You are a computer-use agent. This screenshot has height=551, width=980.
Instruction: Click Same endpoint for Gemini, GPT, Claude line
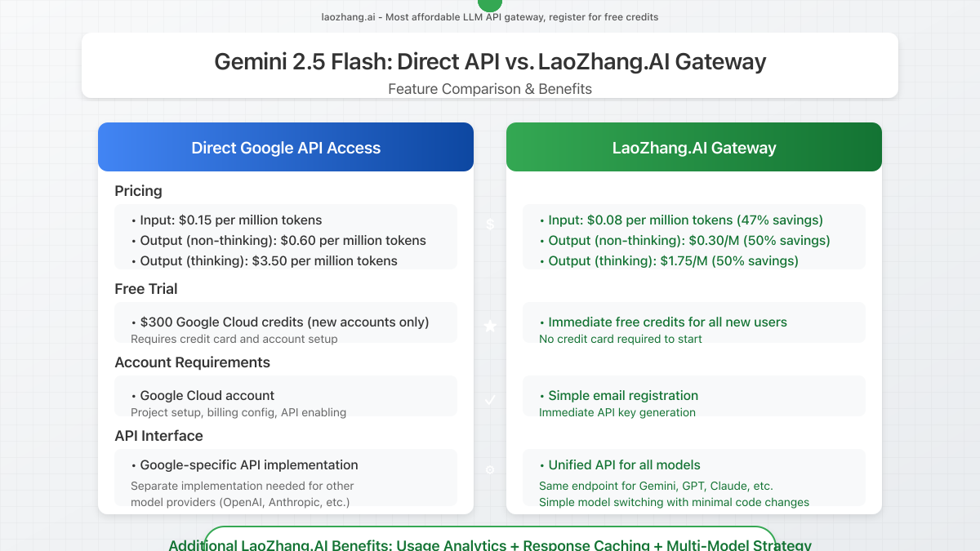(x=656, y=486)
